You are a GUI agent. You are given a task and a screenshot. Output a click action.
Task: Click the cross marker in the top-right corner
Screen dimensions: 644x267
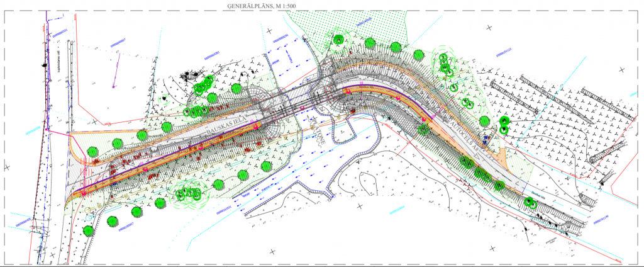pyautogui.click(x=489, y=28)
